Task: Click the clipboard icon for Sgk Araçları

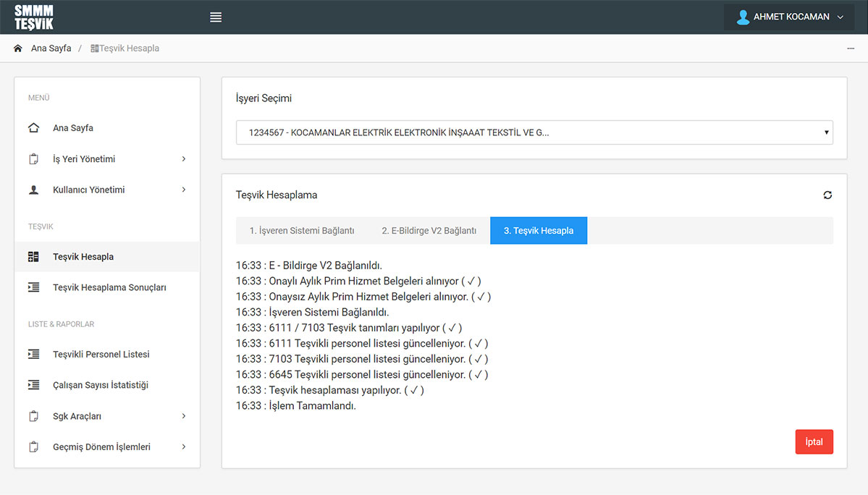Action: 33,416
